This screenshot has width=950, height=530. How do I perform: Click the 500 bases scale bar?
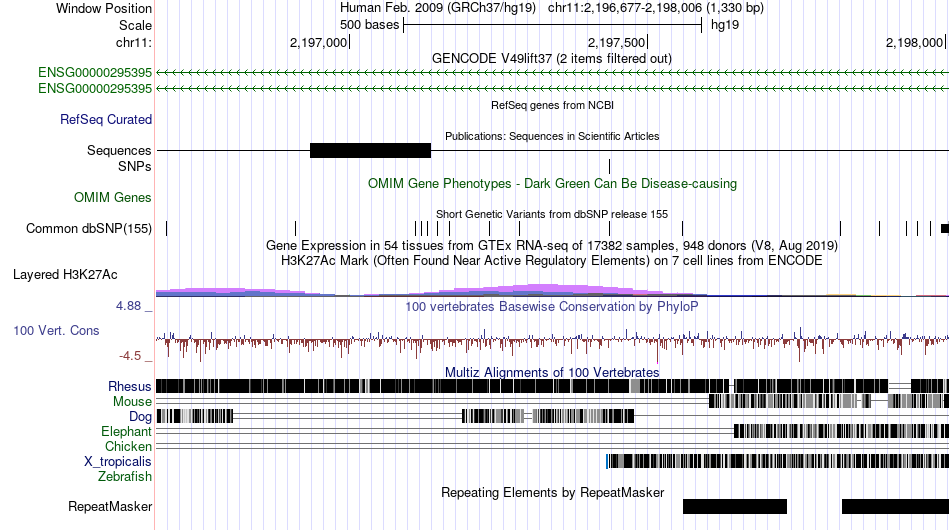(x=553, y=25)
